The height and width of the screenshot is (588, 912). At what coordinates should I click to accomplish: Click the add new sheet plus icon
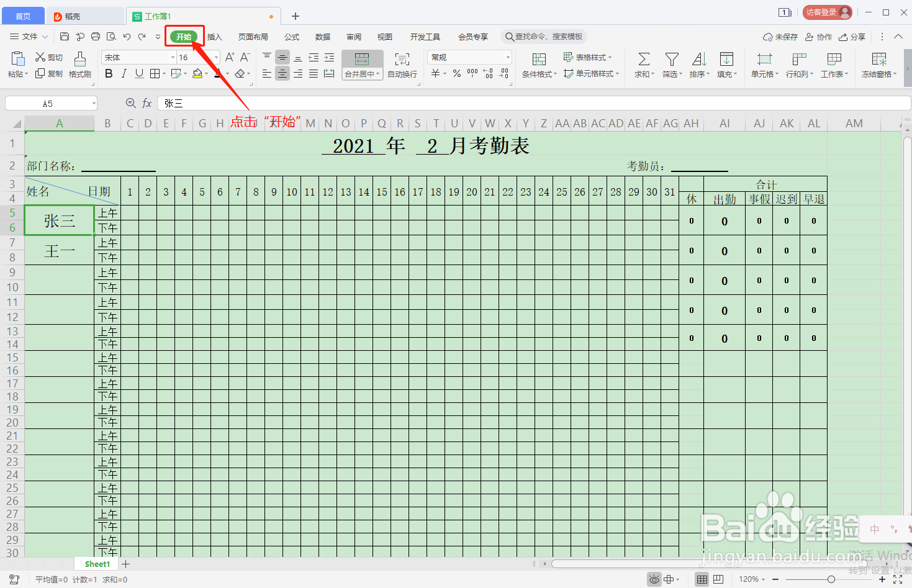[126, 564]
